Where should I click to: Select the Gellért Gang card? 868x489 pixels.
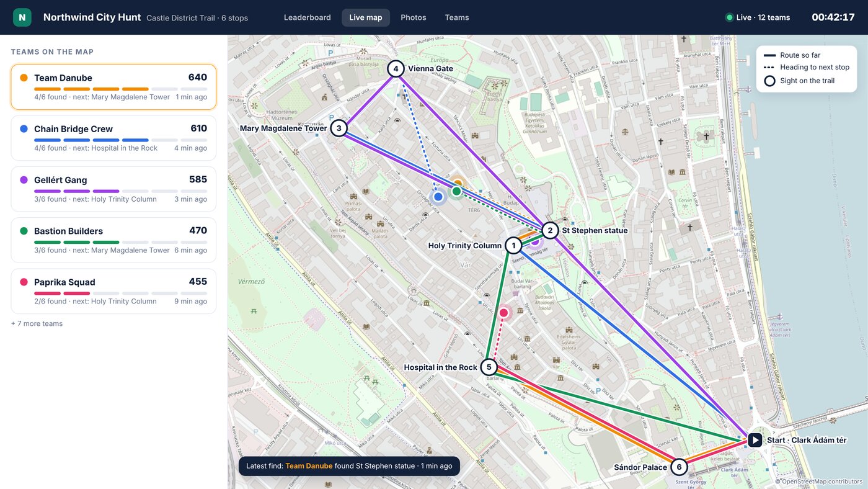113,189
